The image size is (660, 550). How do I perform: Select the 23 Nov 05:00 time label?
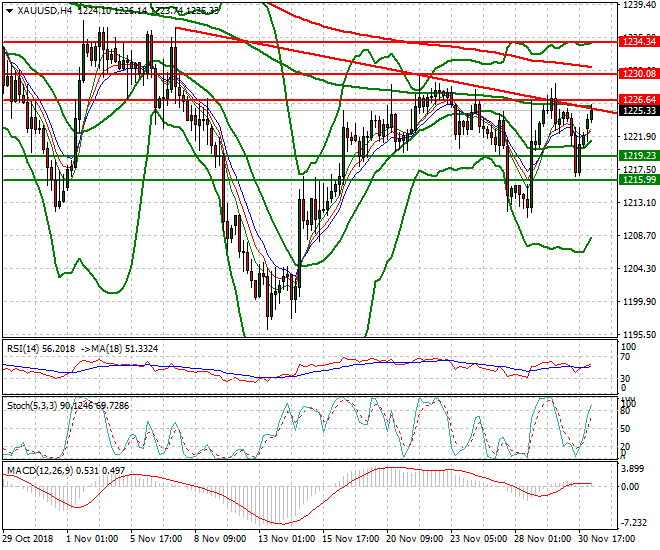click(x=479, y=539)
